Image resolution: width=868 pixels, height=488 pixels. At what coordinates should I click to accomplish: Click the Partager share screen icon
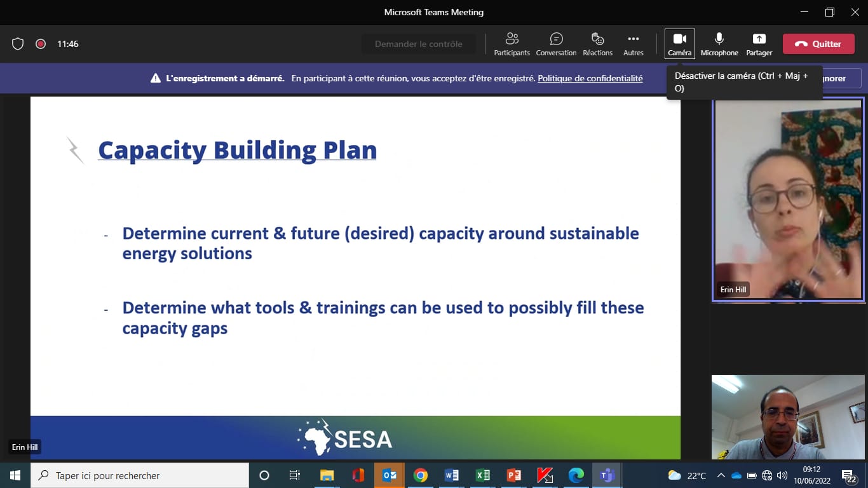coord(759,44)
